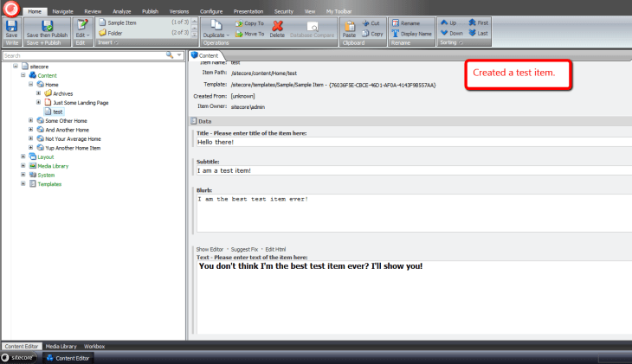
Task: Click Content Editor taskbar item
Action: (68, 358)
